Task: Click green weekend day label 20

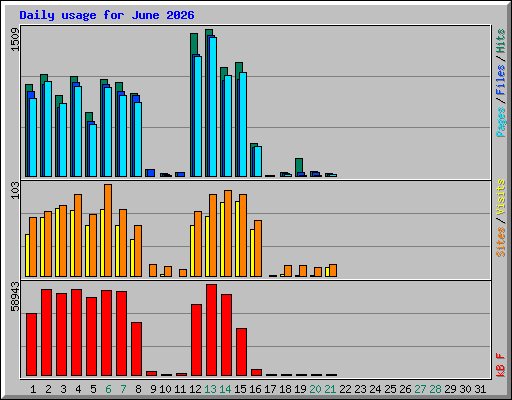Action: tap(315, 389)
